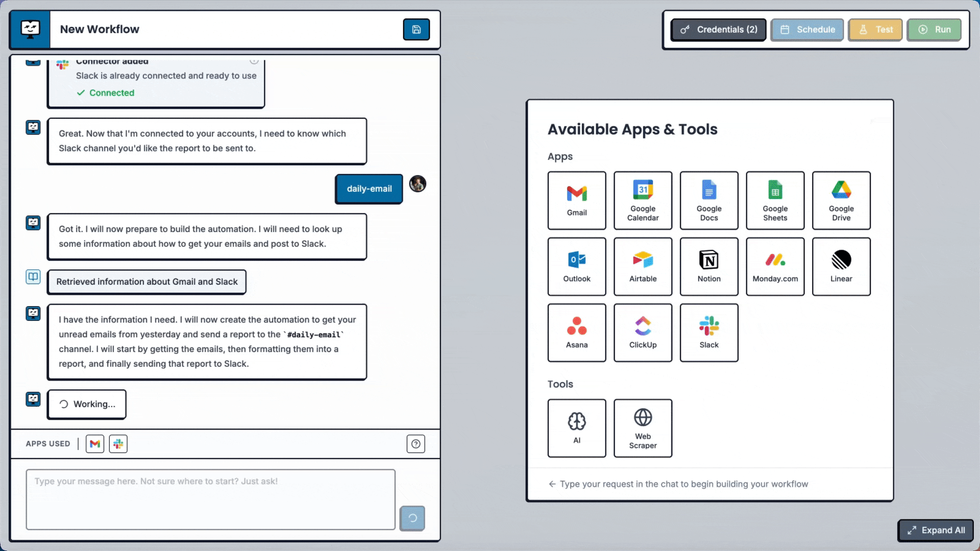Expand Retrieved information about Gmail and Slack
Image resolution: width=980 pixels, height=551 pixels.
pos(146,282)
